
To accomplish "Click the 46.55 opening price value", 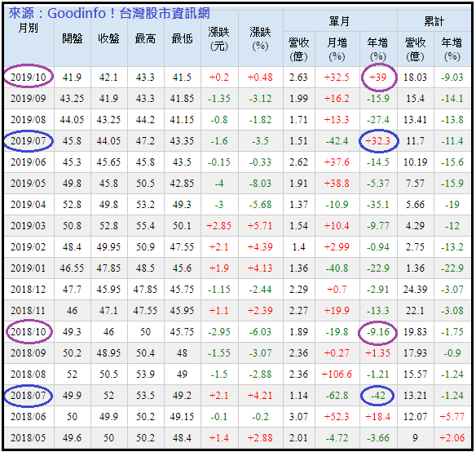I will [x=72, y=268].
